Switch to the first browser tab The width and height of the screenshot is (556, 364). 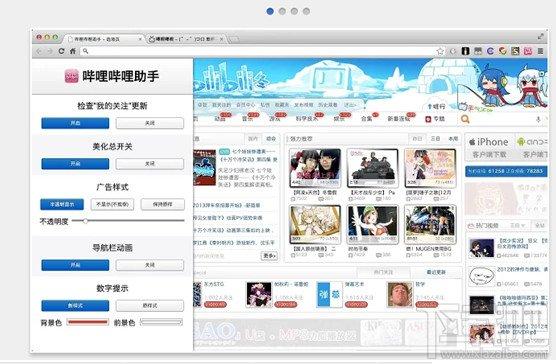point(104,39)
